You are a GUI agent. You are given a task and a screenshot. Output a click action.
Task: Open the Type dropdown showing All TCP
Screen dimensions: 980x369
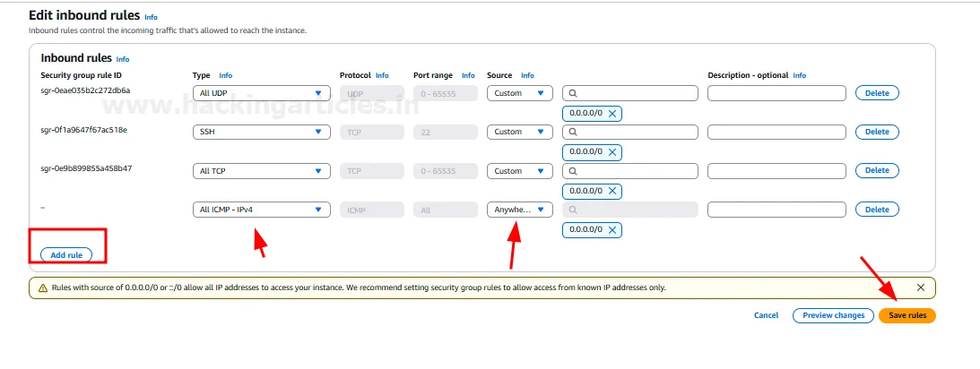click(x=261, y=171)
